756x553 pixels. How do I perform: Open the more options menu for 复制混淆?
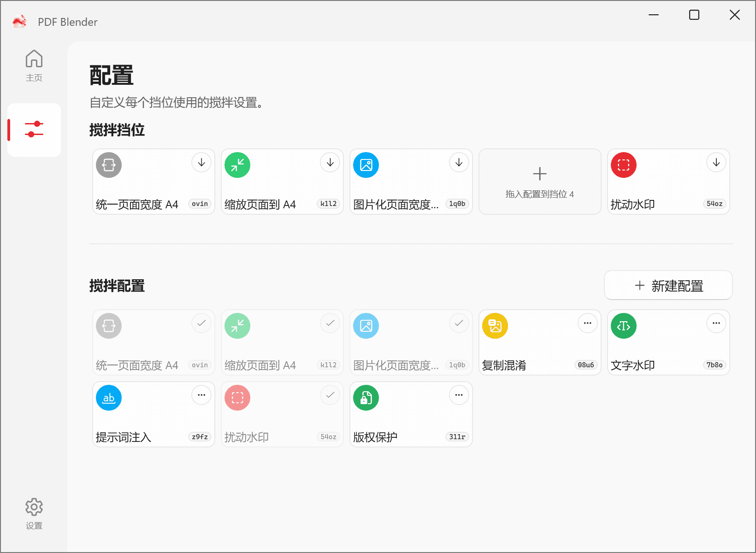588,323
